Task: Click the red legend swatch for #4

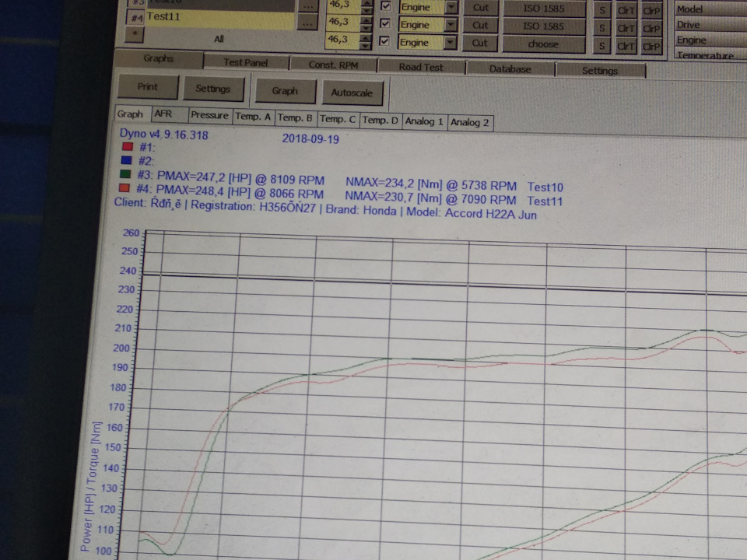Action: [124, 188]
